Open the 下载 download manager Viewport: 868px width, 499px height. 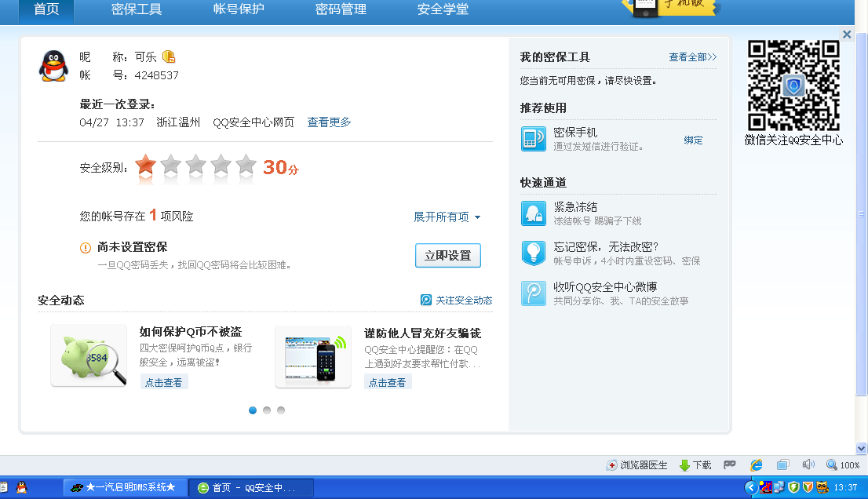(695, 465)
